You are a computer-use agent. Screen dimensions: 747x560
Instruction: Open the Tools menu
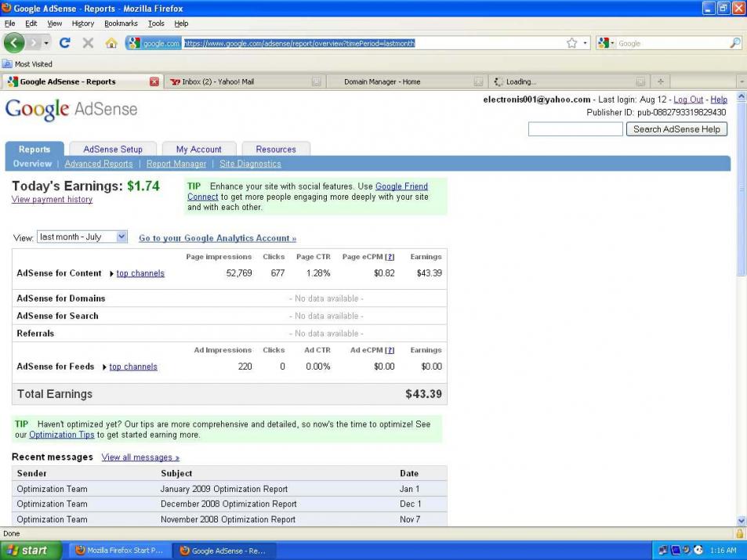(x=156, y=23)
